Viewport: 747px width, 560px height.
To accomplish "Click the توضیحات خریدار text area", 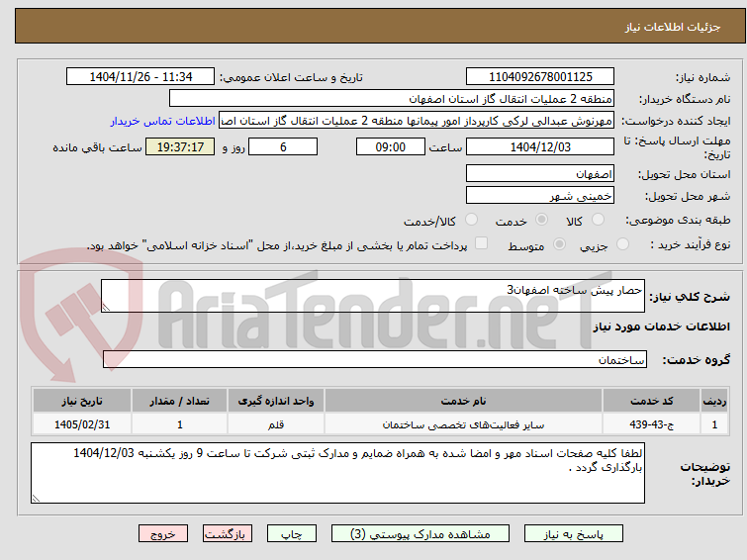I will click(x=337, y=473).
